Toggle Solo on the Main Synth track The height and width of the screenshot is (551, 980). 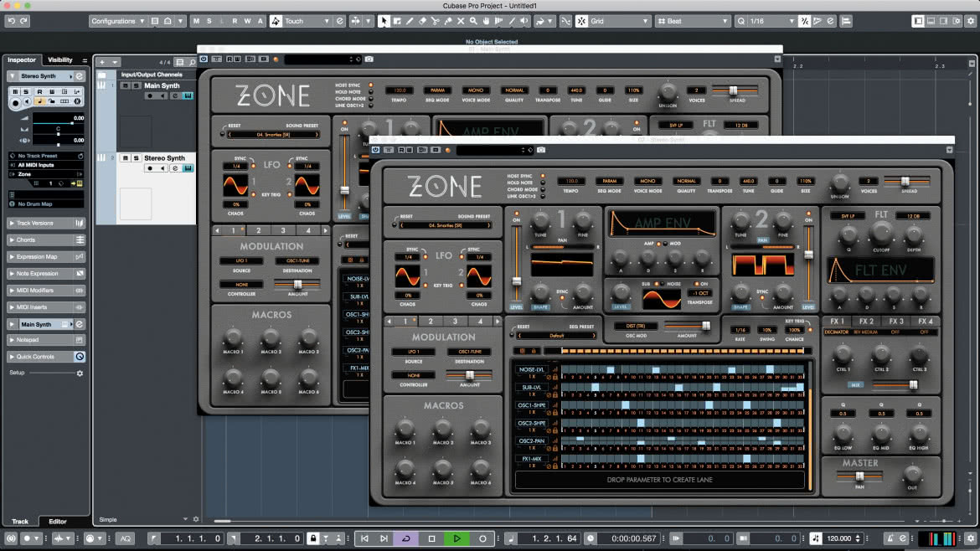pyautogui.click(x=136, y=85)
